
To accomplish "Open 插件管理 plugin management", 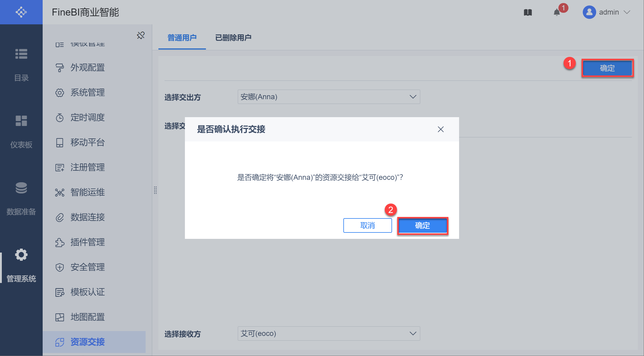I will click(x=87, y=242).
